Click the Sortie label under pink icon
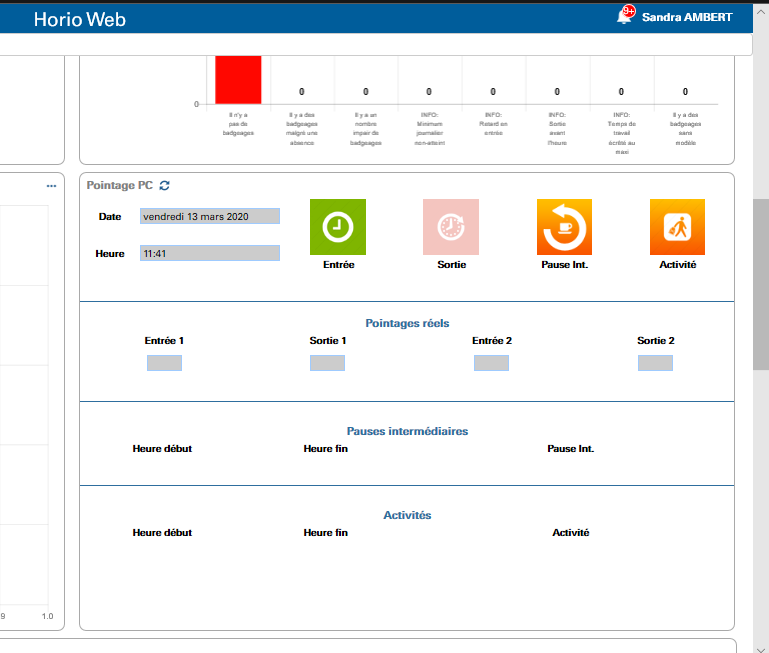Image resolution: width=769 pixels, height=653 pixels. point(451,264)
